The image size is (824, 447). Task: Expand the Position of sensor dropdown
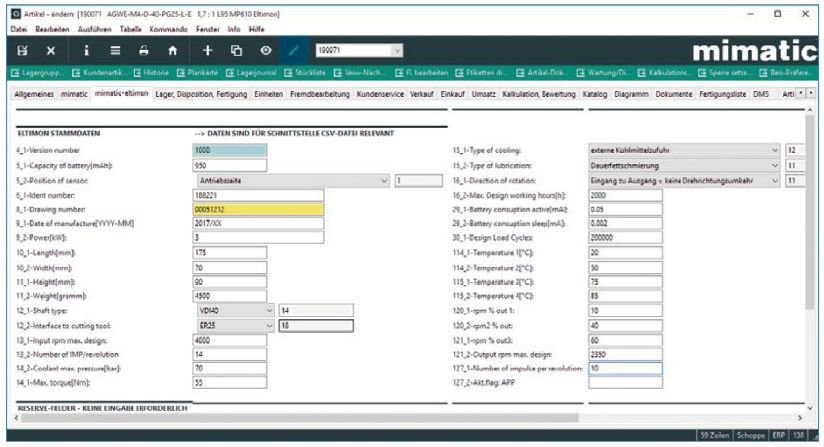(384, 181)
